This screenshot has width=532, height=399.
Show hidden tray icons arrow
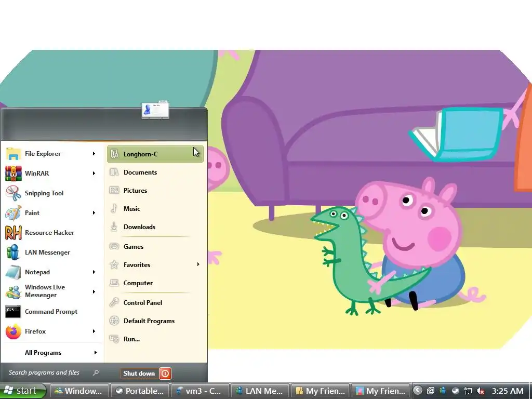coord(418,391)
